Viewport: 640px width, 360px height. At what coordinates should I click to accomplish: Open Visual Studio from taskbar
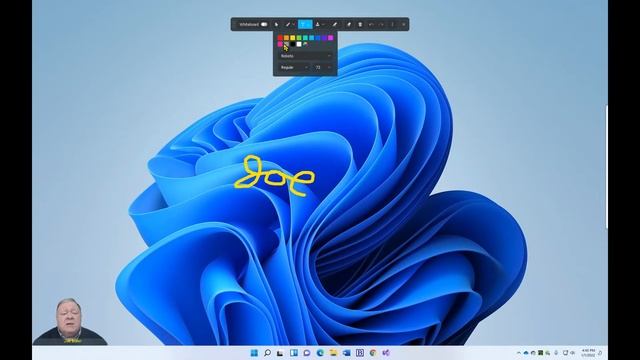[386, 353]
